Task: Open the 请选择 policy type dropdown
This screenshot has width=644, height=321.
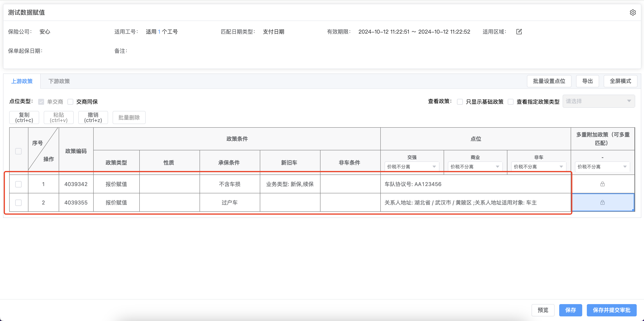Action: tap(599, 101)
